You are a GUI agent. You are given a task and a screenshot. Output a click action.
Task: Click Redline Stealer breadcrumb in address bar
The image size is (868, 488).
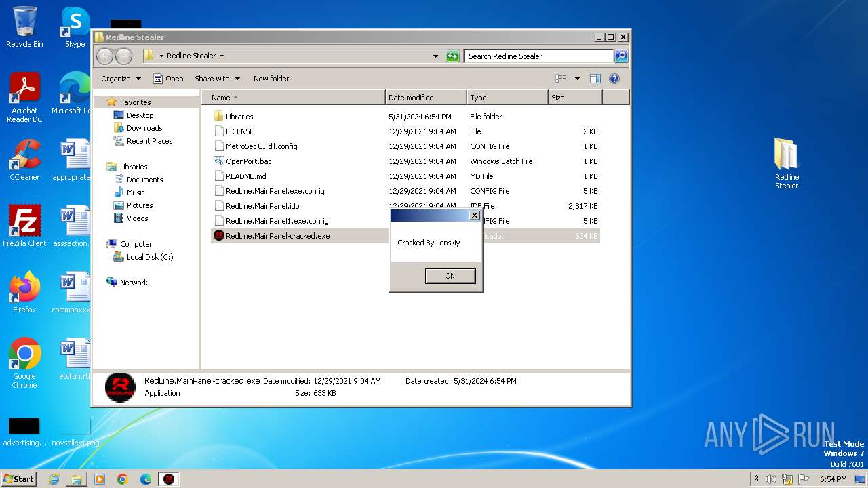tap(191, 56)
